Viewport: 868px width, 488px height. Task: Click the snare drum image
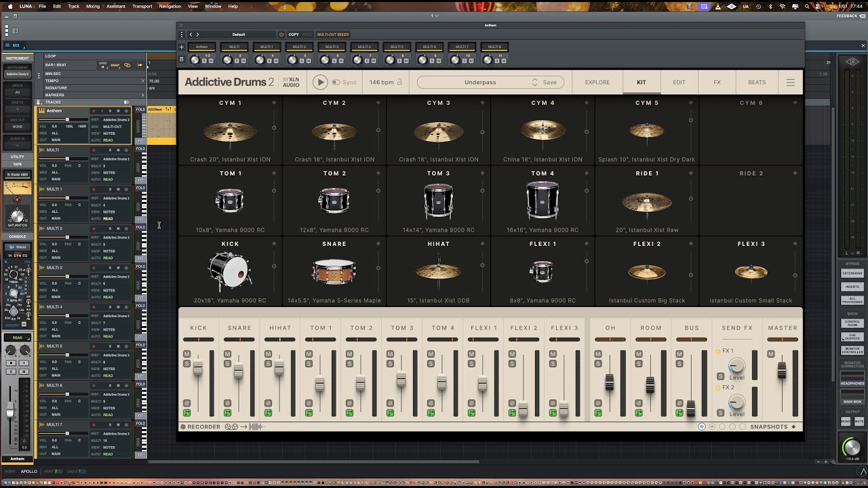(334, 271)
